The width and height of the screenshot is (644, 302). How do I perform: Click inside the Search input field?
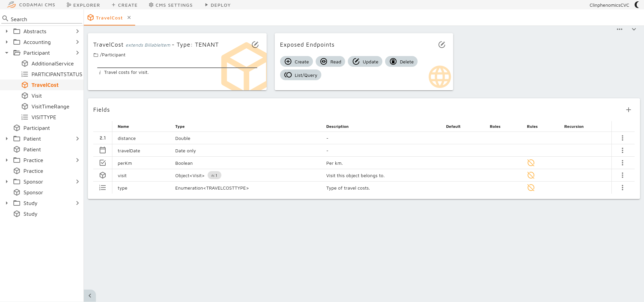pos(40,19)
